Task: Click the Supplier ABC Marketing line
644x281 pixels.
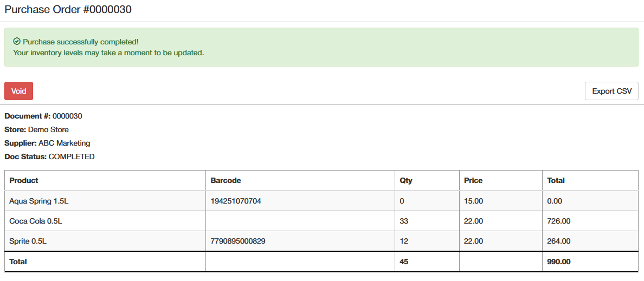Action: [x=47, y=143]
